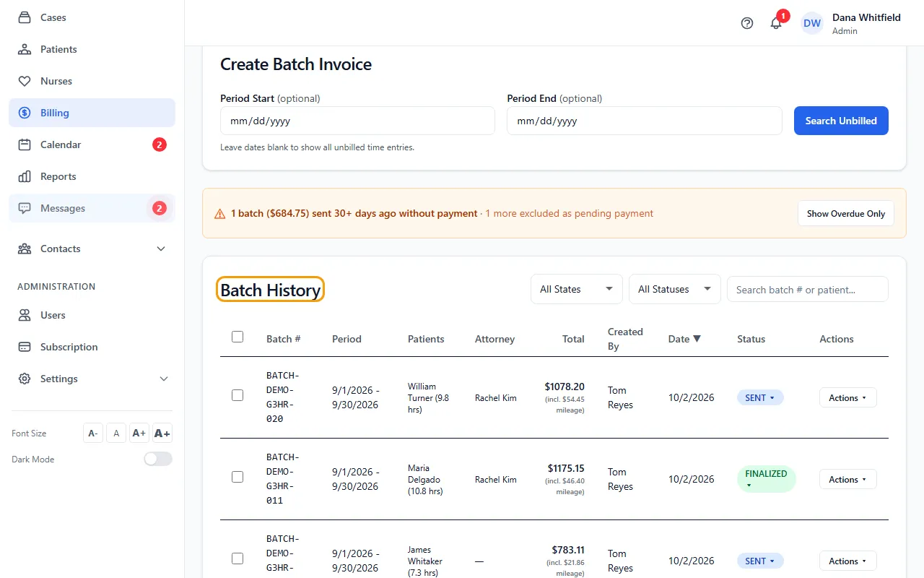The width and height of the screenshot is (924, 578).
Task: Click the Status column header
Action: pyautogui.click(x=751, y=339)
